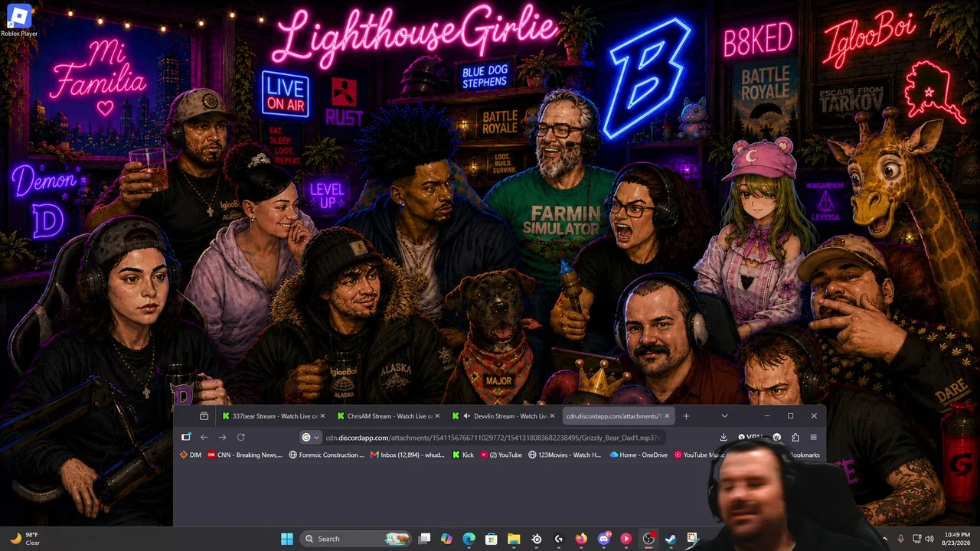
Task: Open File Explorer from the taskbar
Action: (514, 539)
